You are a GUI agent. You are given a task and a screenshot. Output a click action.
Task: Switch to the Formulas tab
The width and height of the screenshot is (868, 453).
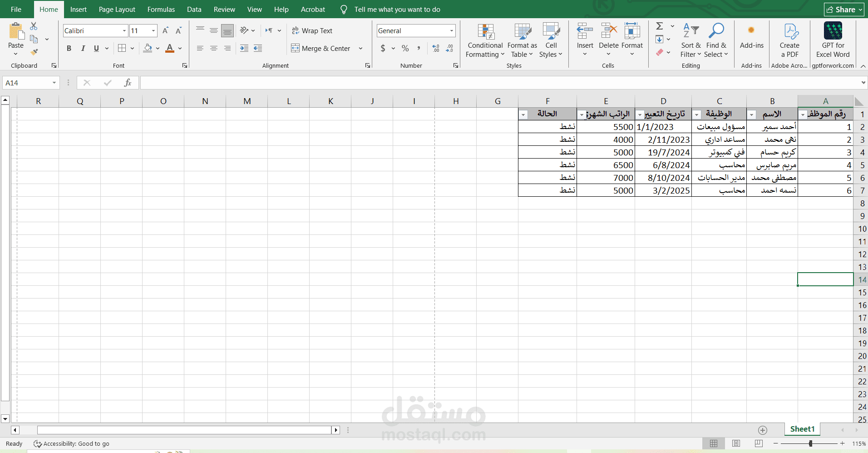[x=161, y=9]
